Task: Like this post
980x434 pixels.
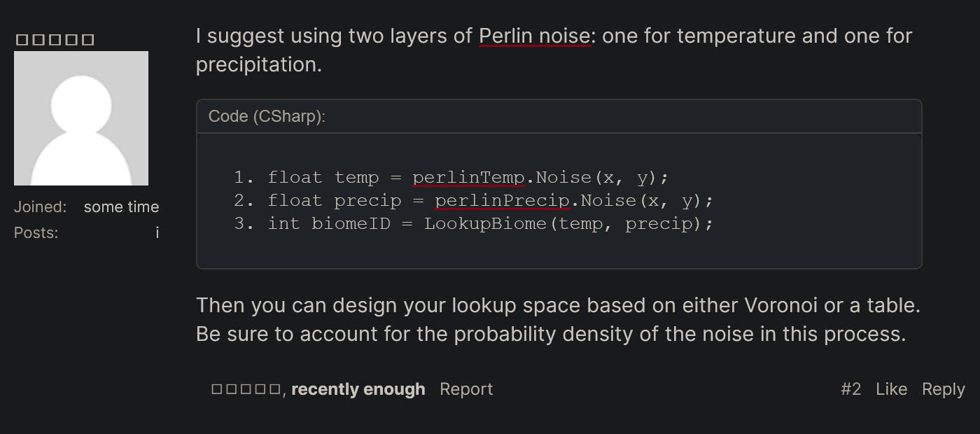Action: tap(891, 389)
